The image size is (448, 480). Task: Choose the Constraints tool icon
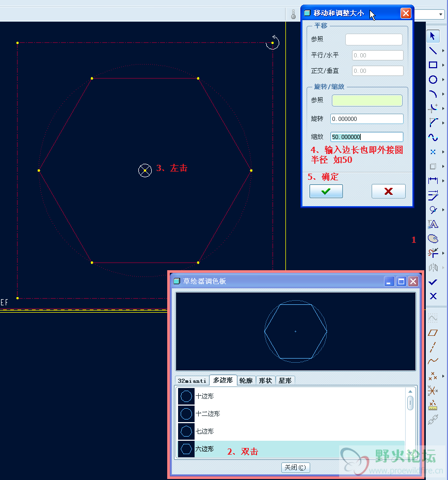[x=433, y=210]
